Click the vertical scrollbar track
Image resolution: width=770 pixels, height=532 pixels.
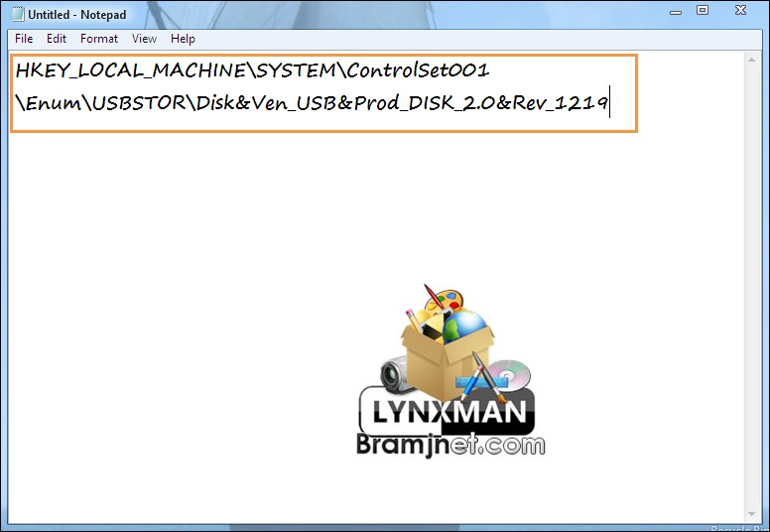click(x=751, y=287)
